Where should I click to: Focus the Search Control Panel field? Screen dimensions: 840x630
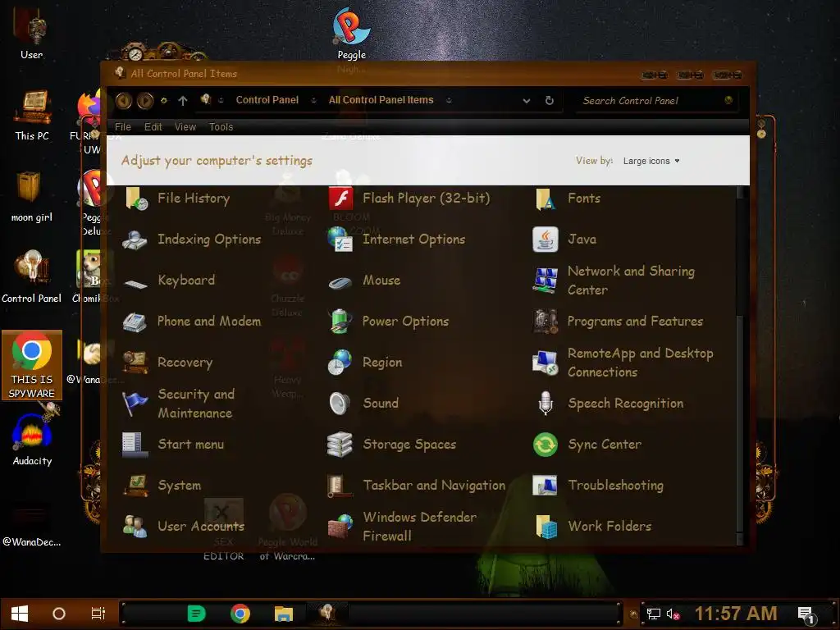(656, 101)
